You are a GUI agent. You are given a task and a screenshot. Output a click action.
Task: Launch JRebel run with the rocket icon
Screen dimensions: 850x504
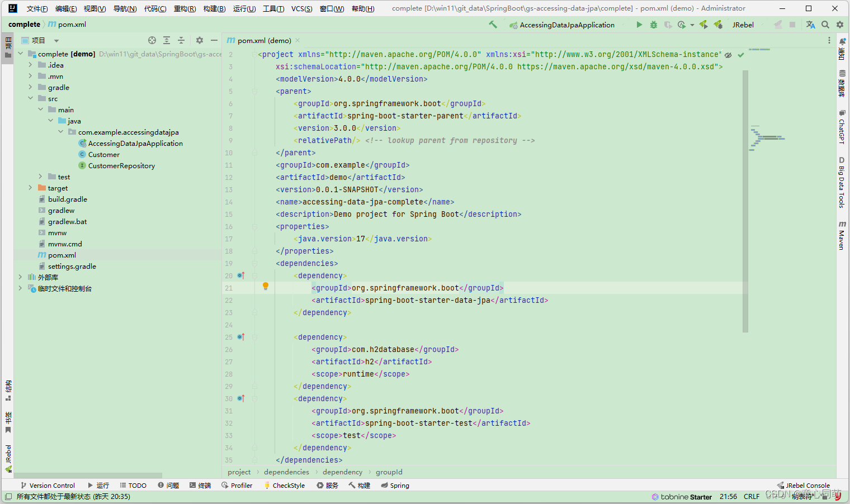point(703,25)
